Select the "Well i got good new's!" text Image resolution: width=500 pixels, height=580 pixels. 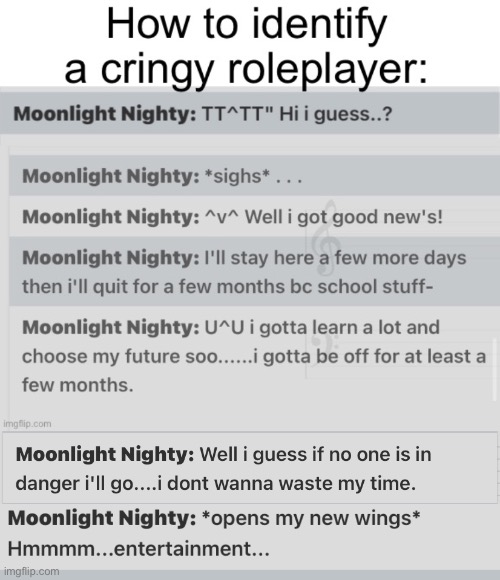point(344,217)
